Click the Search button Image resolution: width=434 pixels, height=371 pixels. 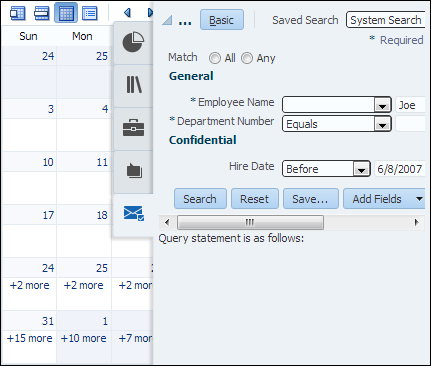(200, 199)
